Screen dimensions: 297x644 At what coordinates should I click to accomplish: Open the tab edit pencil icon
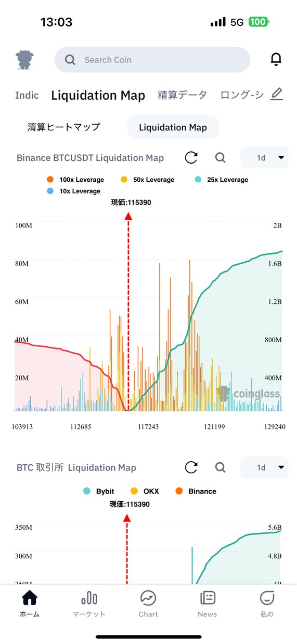pos(277,95)
